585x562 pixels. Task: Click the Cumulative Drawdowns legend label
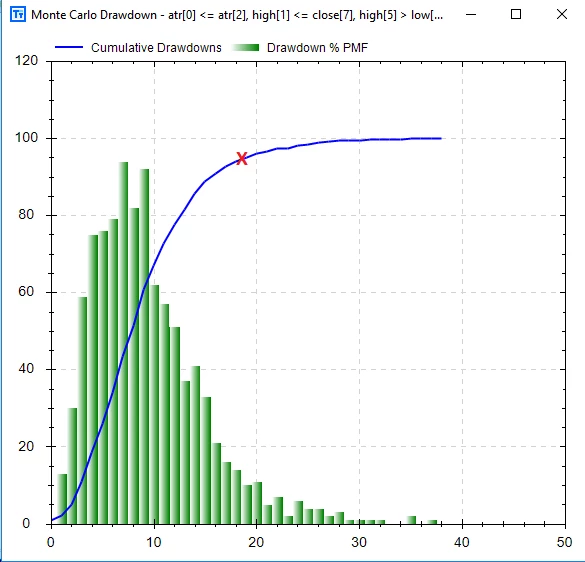coord(156,48)
